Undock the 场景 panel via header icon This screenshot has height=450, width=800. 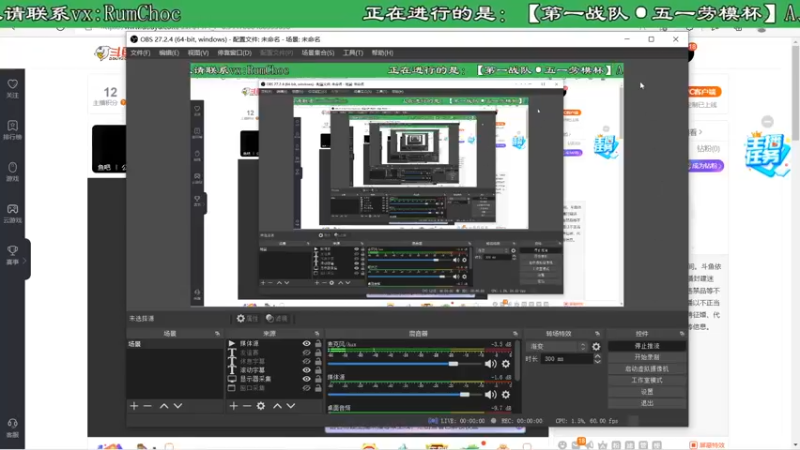217,334
